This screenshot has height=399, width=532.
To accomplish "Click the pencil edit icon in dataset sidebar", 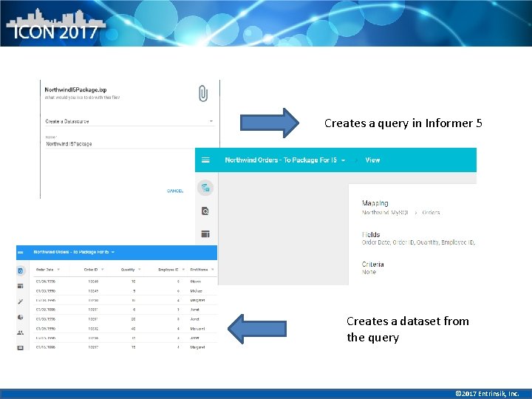I will 21,301.
